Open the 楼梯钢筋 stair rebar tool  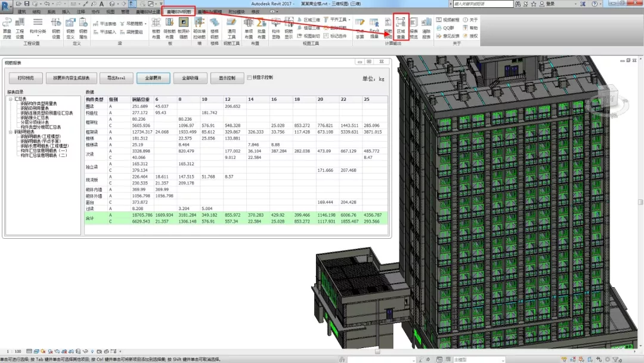(215, 27)
